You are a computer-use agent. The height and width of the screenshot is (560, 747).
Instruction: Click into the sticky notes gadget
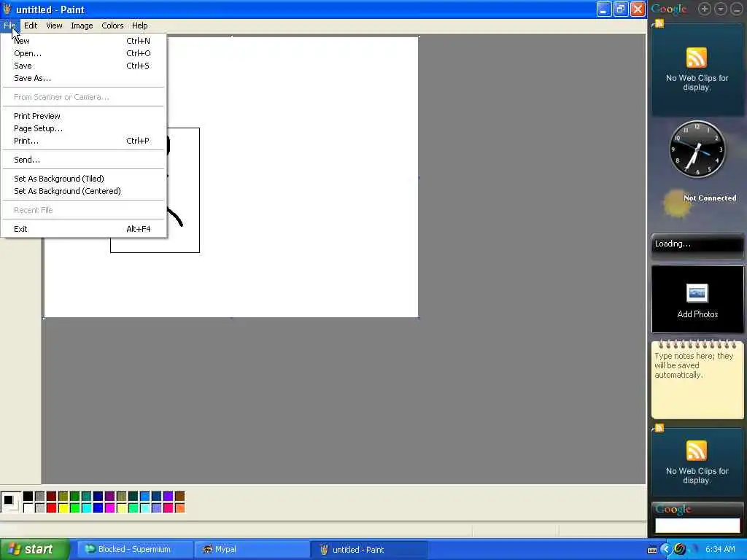click(697, 381)
